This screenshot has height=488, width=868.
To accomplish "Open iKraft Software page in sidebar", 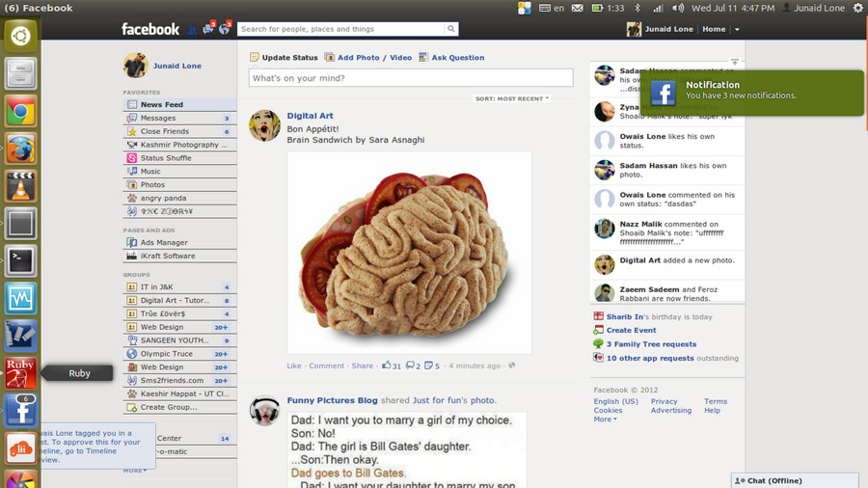I will tap(180, 256).
